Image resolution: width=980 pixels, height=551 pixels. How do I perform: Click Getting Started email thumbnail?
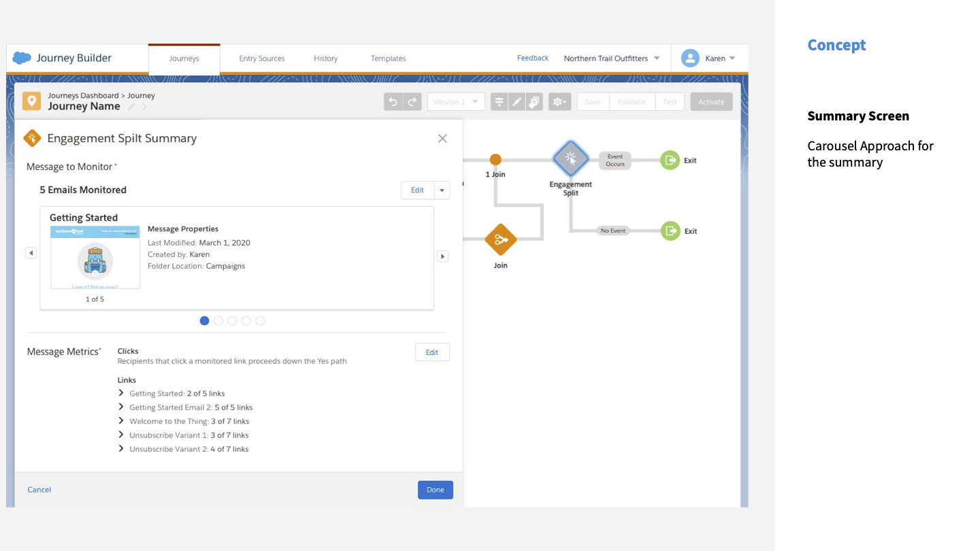pos(95,258)
